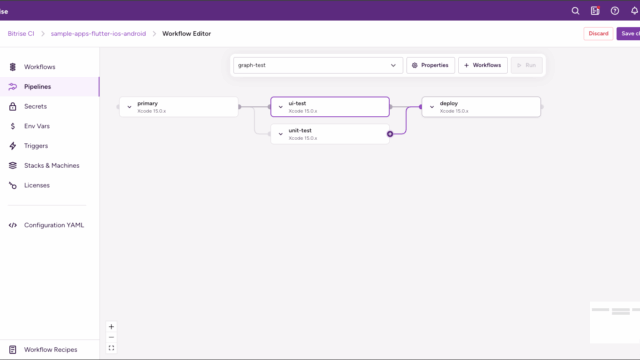
Task: Click the Configuration YAML code icon
Action: click(13, 225)
